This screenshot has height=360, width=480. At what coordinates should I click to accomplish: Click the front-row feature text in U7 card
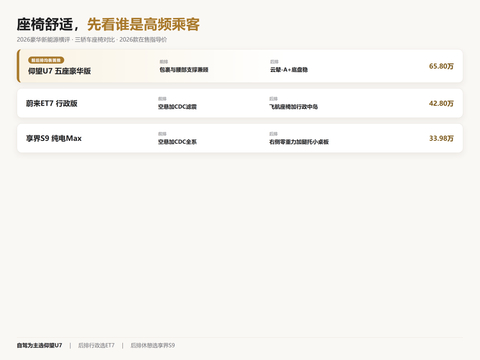point(184,70)
